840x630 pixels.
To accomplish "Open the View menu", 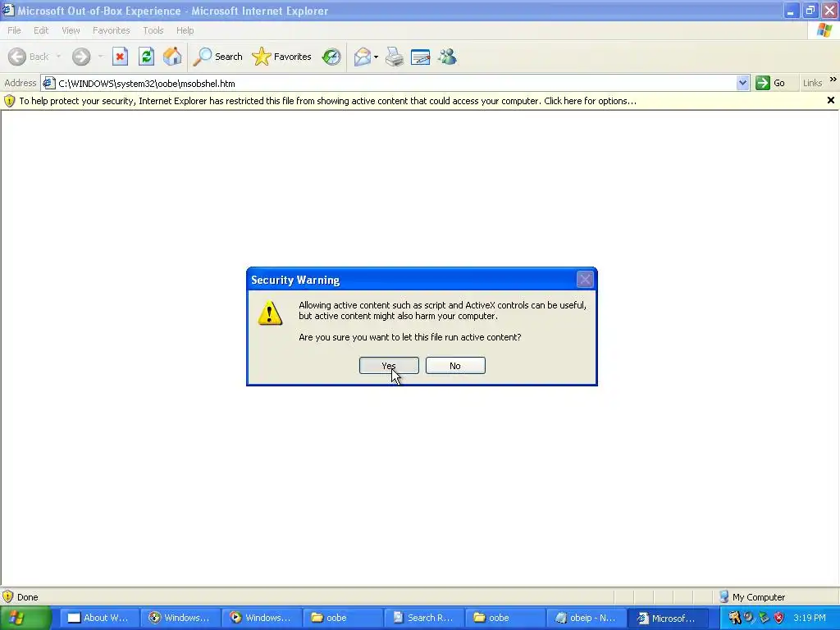I will [71, 30].
